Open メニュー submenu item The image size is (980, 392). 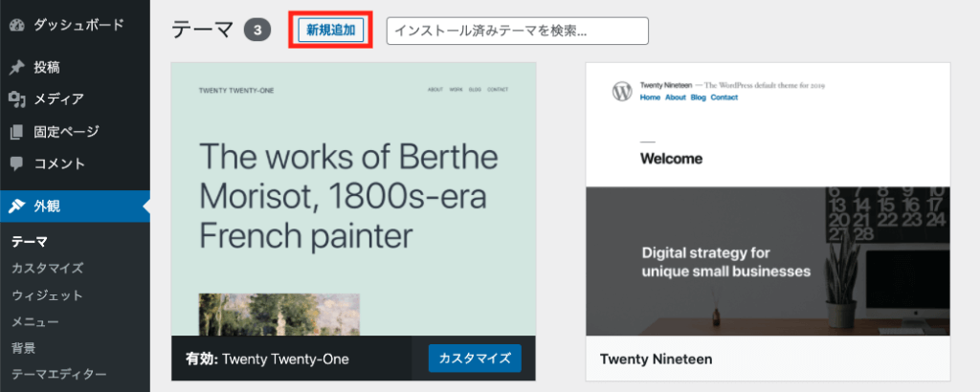pos(35,321)
